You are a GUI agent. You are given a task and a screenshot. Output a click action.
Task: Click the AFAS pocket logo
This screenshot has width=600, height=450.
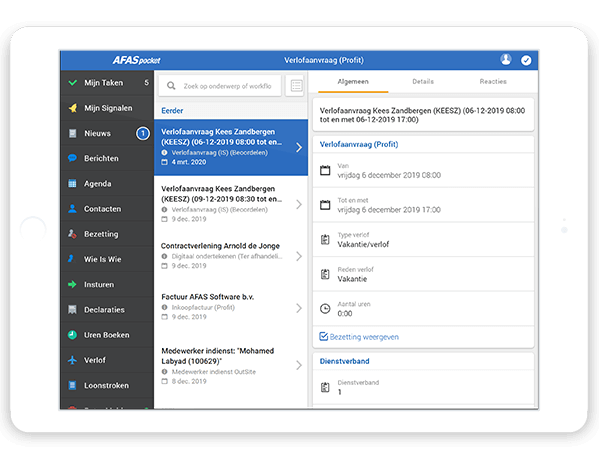coord(137,60)
